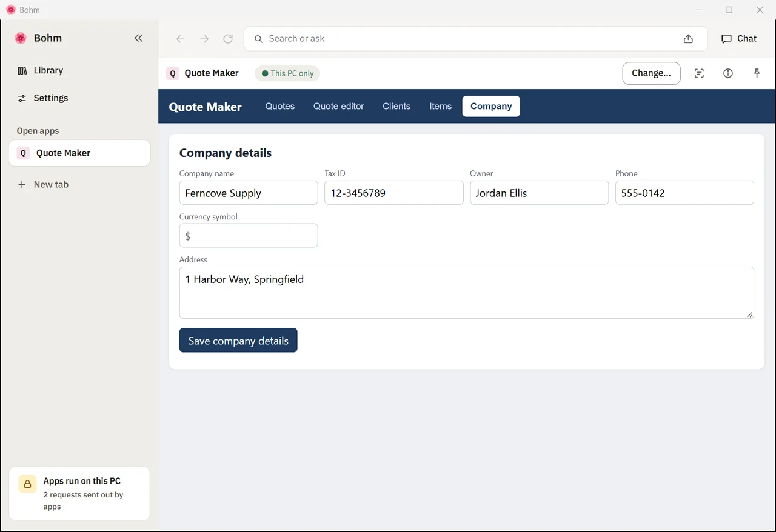Screen dimensions: 776x532
Task: Click the This PC only badge
Action: (287, 73)
